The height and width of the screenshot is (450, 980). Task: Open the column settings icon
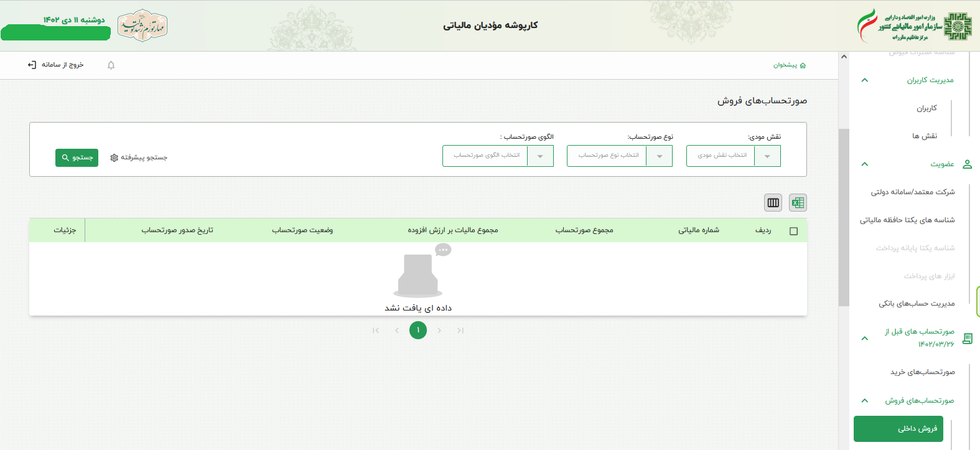click(x=773, y=203)
